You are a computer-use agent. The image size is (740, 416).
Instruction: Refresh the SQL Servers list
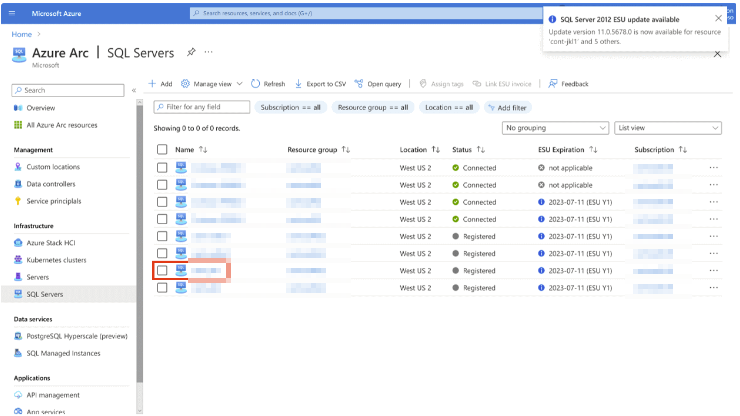click(268, 84)
